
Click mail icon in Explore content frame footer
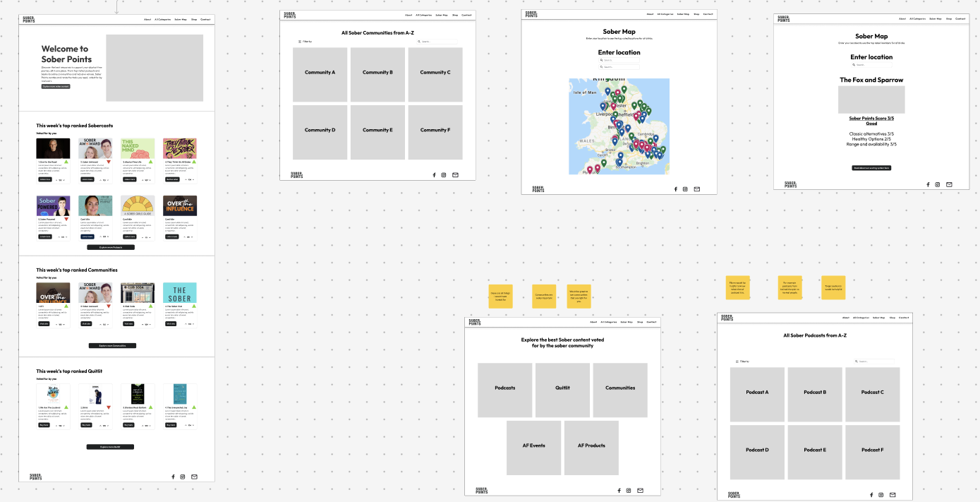pos(640,490)
